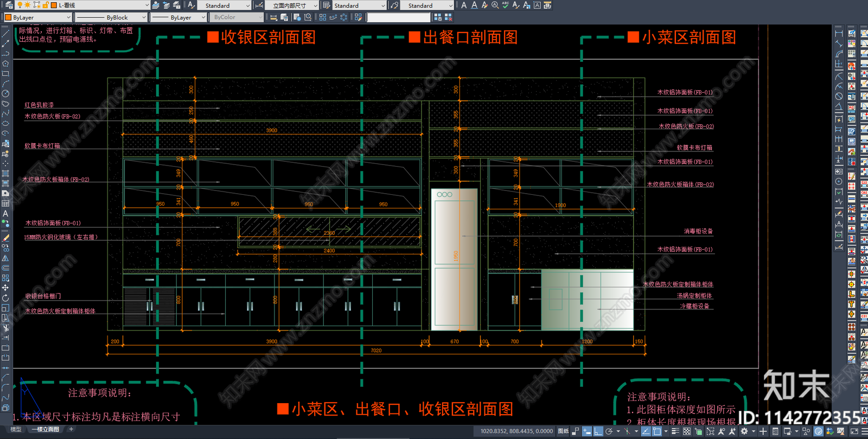Toggle Transparency display in status bar
Screen dimensions: 868x439
click(x=687, y=431)
